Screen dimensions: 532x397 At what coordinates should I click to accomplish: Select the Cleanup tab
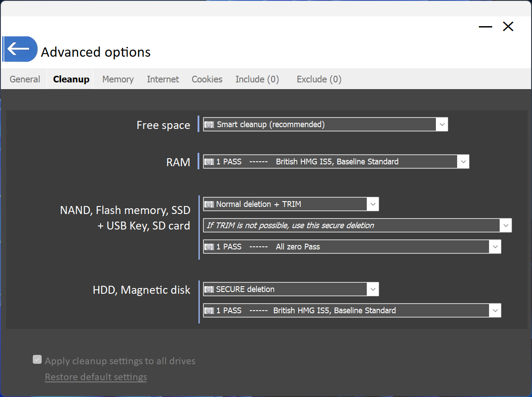tap(71, 79)
